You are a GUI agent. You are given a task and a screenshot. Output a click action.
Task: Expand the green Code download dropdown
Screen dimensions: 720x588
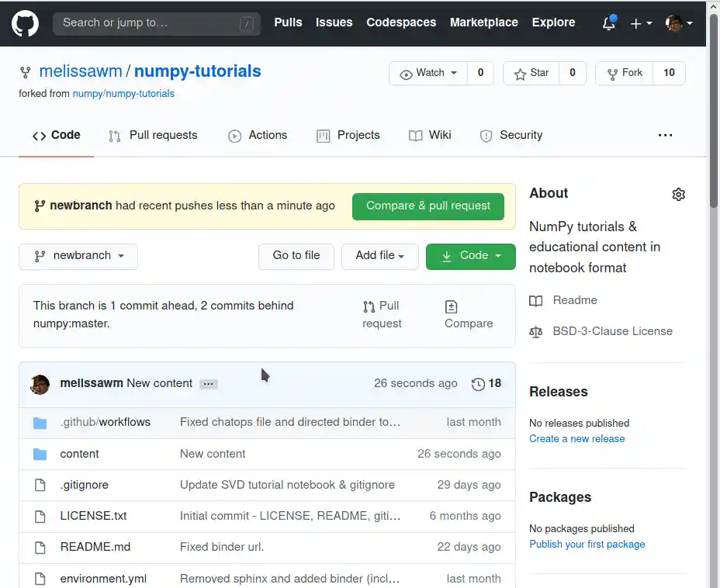[x=470, y=256]
